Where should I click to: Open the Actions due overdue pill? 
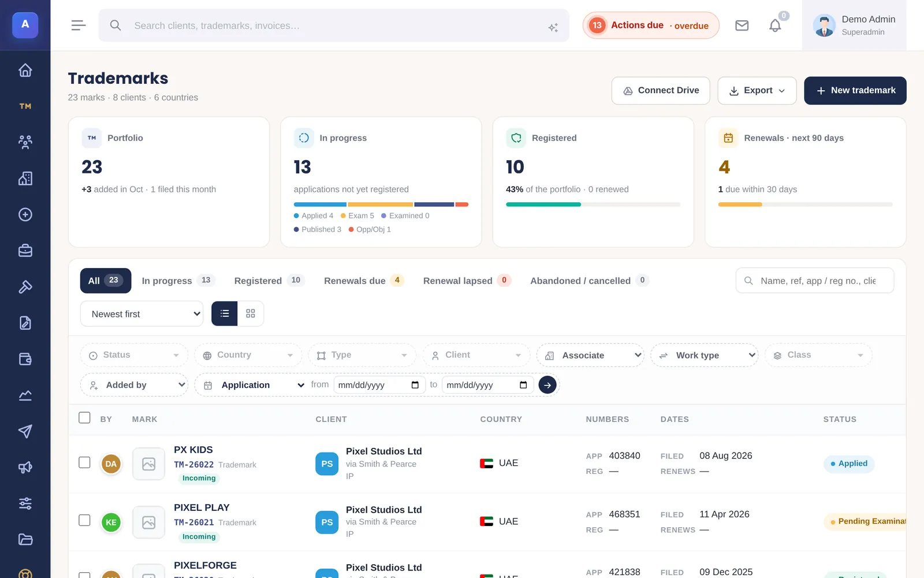point(651,25)
